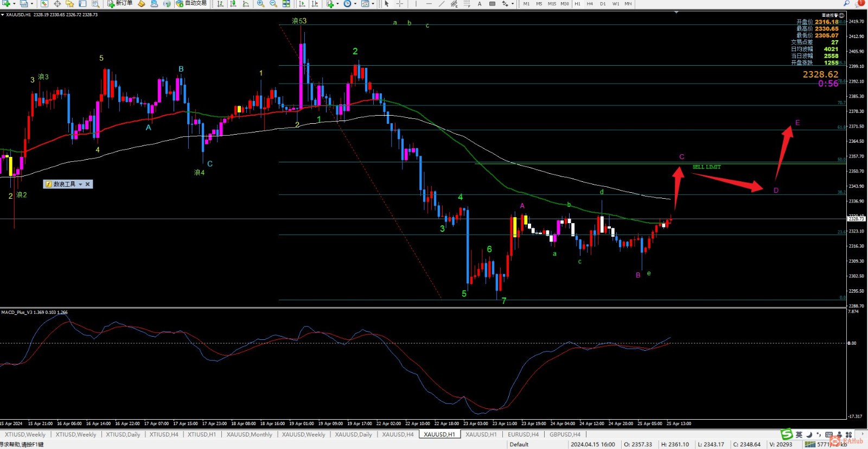Zoom in on the chart
868x449 pixels.
pos(261,4)
